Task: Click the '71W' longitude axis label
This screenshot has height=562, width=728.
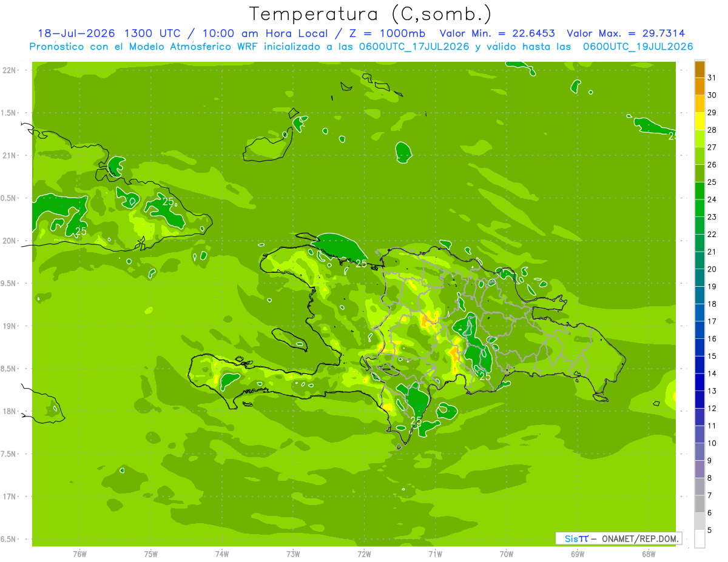Action: pos(435,554)
